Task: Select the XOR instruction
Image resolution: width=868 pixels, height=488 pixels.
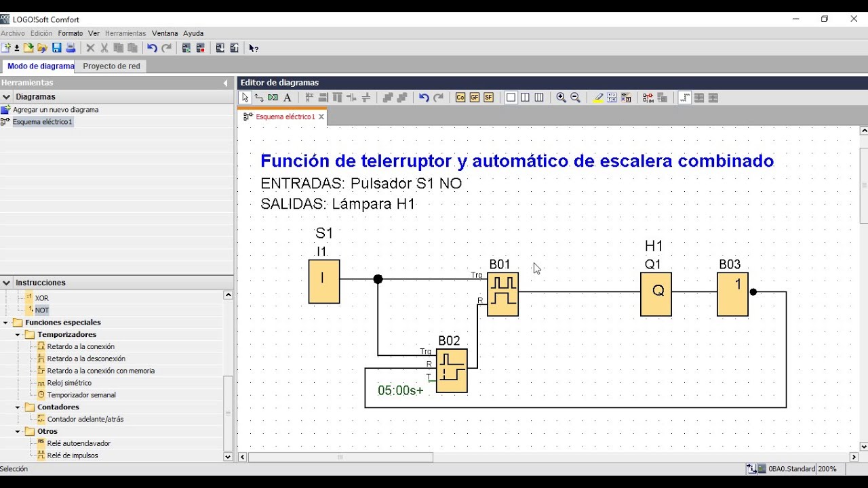Action: click(41, 298)
